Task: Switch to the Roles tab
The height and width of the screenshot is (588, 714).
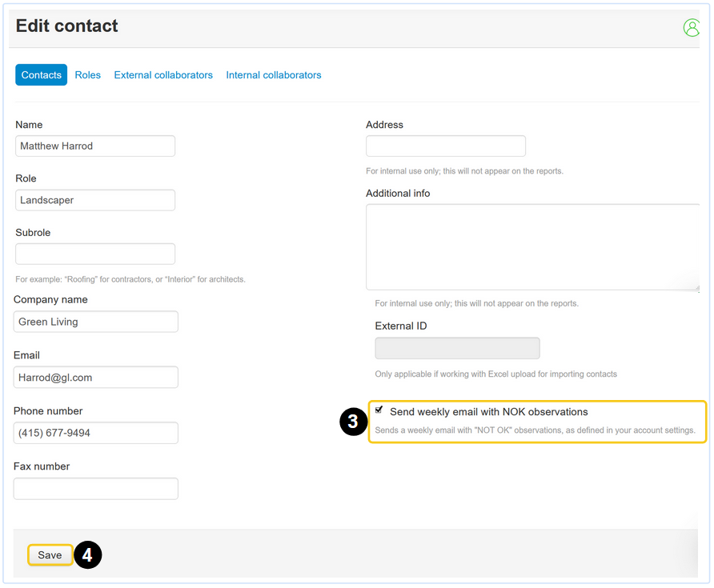Action: tap(88, 75)
